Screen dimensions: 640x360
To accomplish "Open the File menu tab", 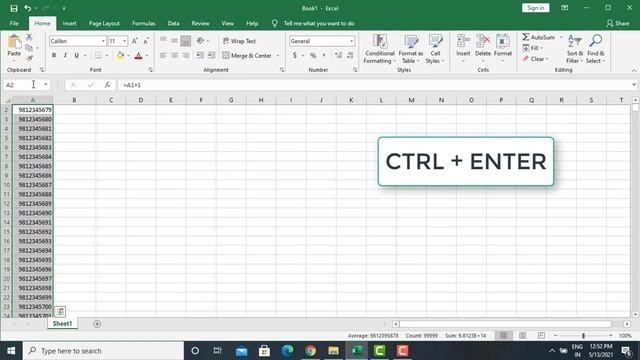I will [x=14, y=23].
